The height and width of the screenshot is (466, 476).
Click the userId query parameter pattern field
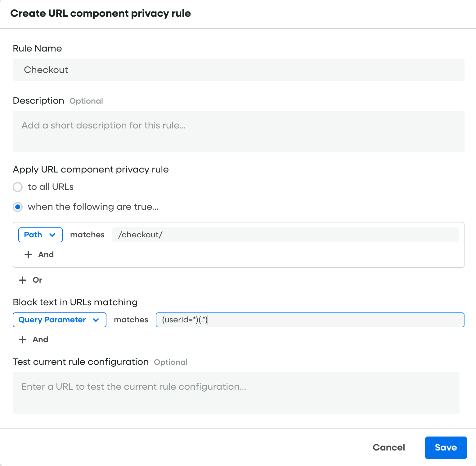click(x=310, y=320)
